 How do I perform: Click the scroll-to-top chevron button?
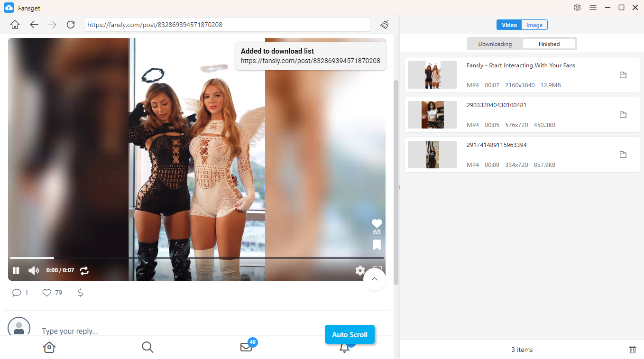374,279
